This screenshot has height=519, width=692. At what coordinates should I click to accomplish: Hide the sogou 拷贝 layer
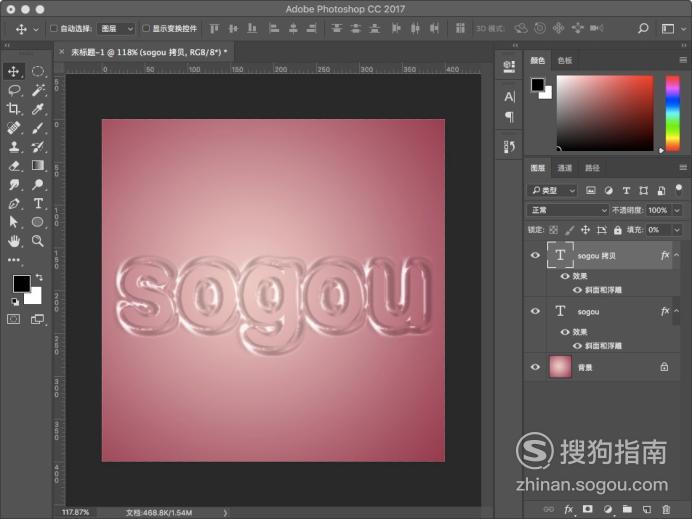535,255
